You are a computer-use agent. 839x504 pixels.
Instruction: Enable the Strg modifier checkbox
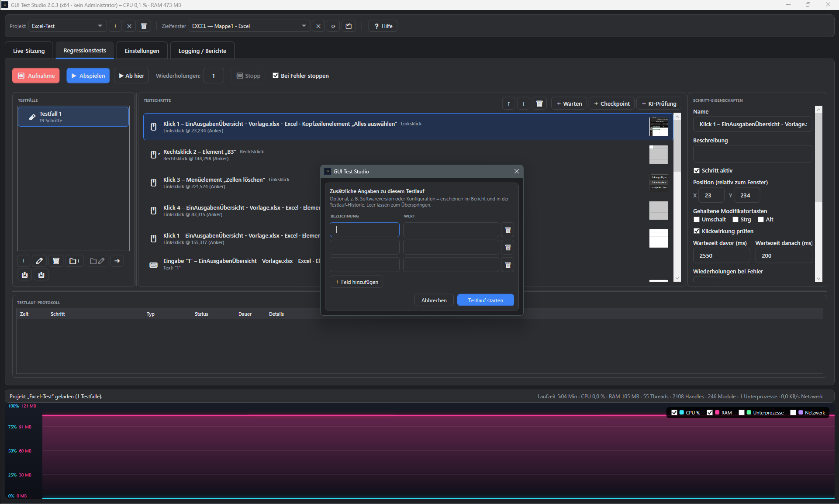coord(735,220)
